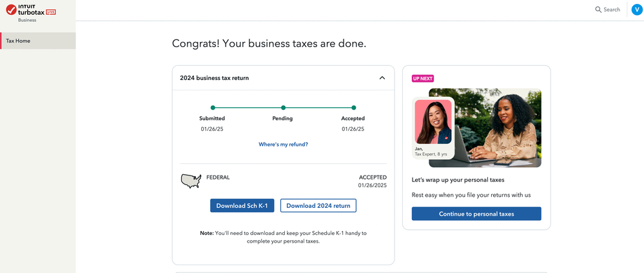The height and width of the screenshot is (273, 644).
Task: Collapse the 2024 business tax return section
Action: tap(382, 77)
